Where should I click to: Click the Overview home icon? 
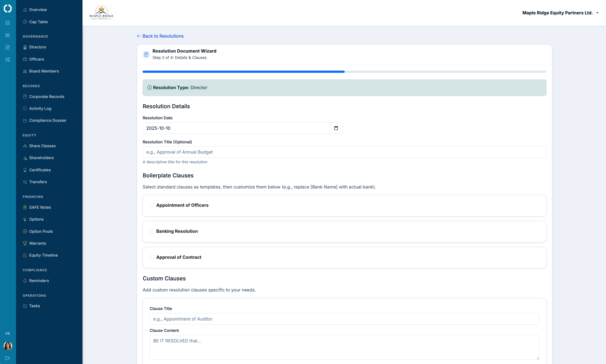tap(25, 10)
